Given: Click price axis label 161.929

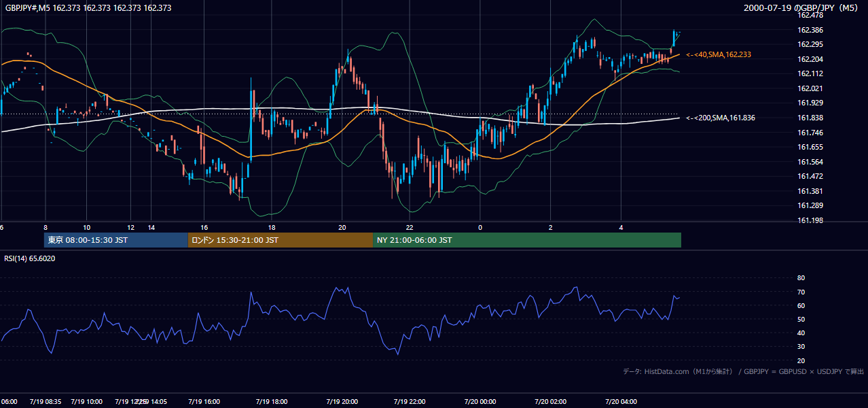Looking at the screenshot, I should tap(810, 103).
